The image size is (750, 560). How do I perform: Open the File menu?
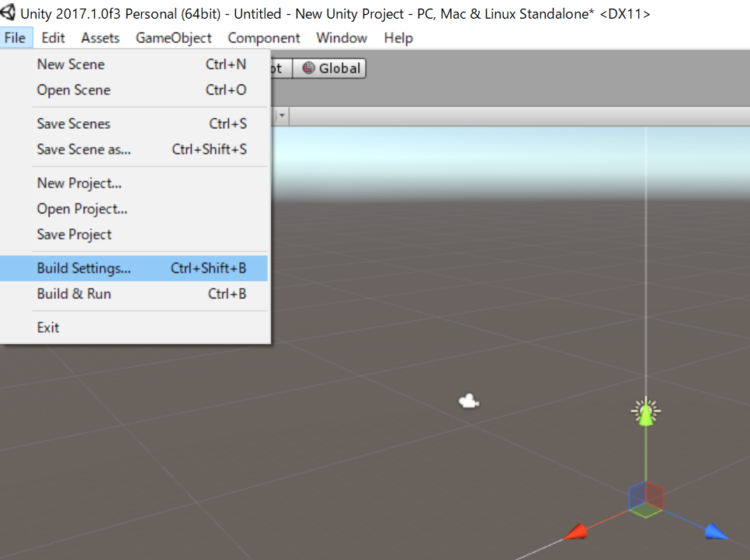coord(16,38)
